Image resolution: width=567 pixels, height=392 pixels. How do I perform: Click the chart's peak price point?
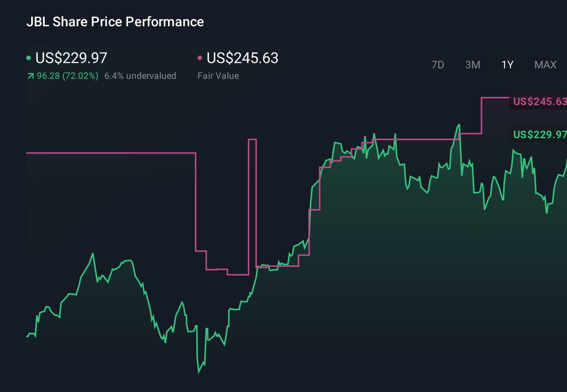click(x=459, y=124)
